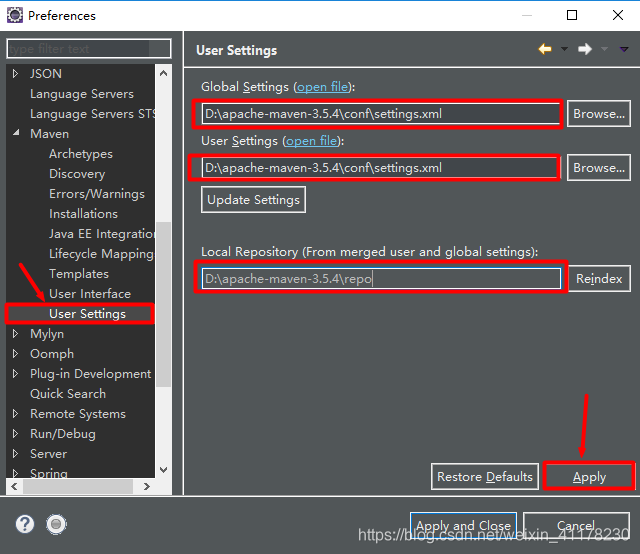Image resolution: width=640 pixels, height=554 pixels.
Task: Click the forward navigation arrow icon
Action: point(585,49)
